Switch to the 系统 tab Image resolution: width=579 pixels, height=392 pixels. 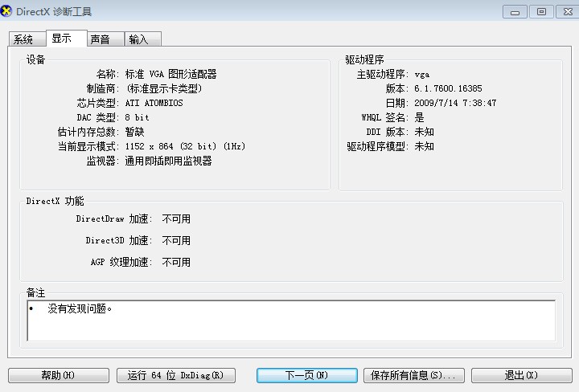(27, 39)
